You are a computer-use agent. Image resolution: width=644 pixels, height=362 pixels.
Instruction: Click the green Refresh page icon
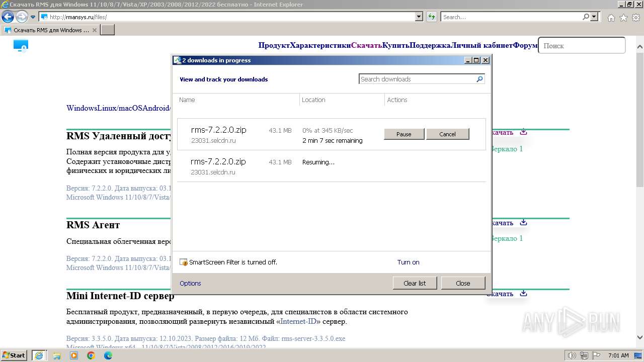[431, 17]
